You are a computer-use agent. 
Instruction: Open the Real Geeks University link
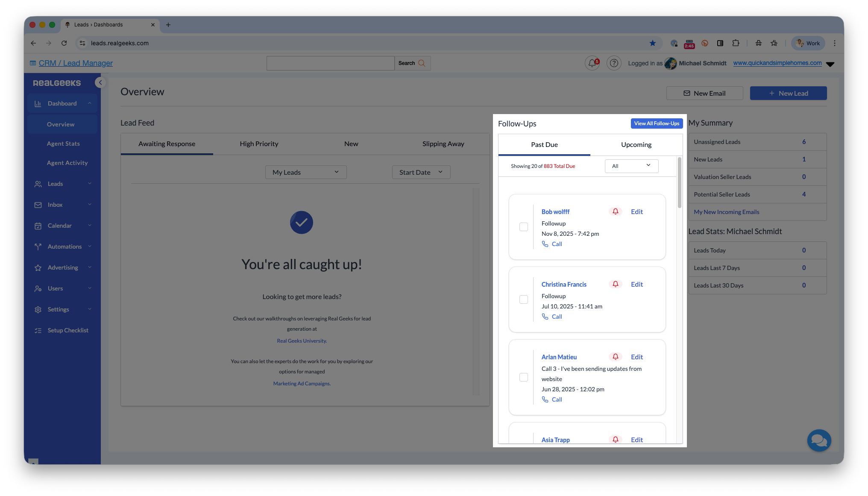(302, 341)
